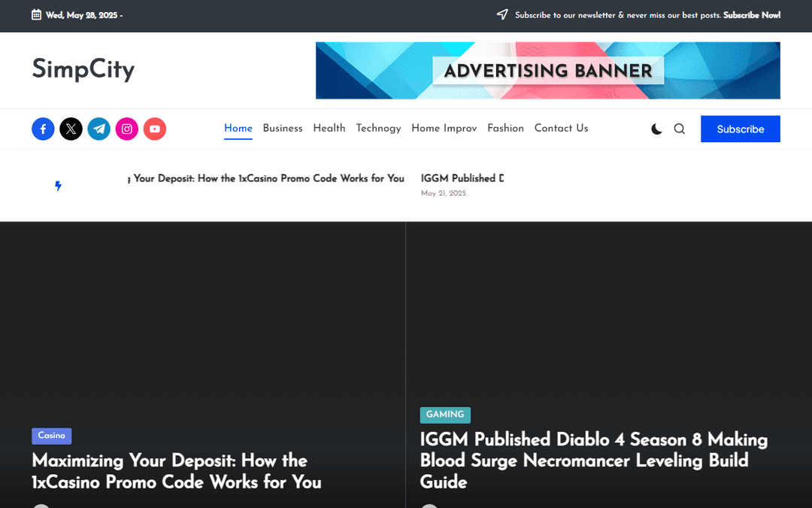
Task: Open the IGGM Diablo 4 Season 8 article title
Action: (x=593, y=461)
